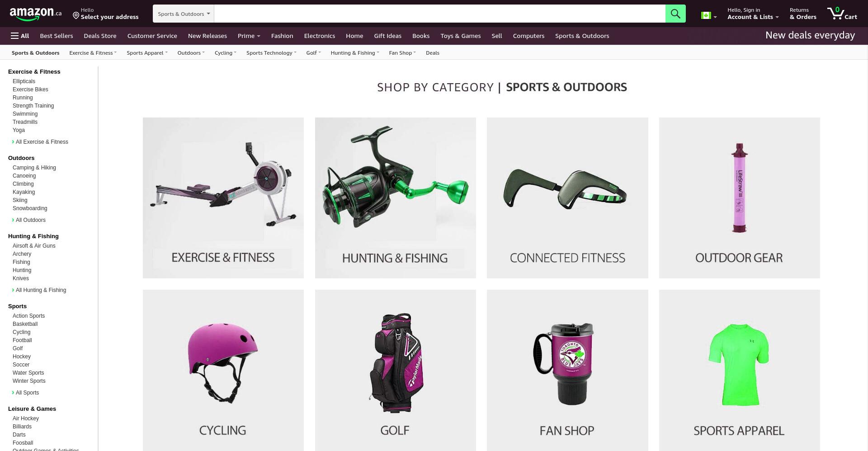Click the Treadmills sidebar link
This screenshot has height=451, width=868.
[25, 122]
